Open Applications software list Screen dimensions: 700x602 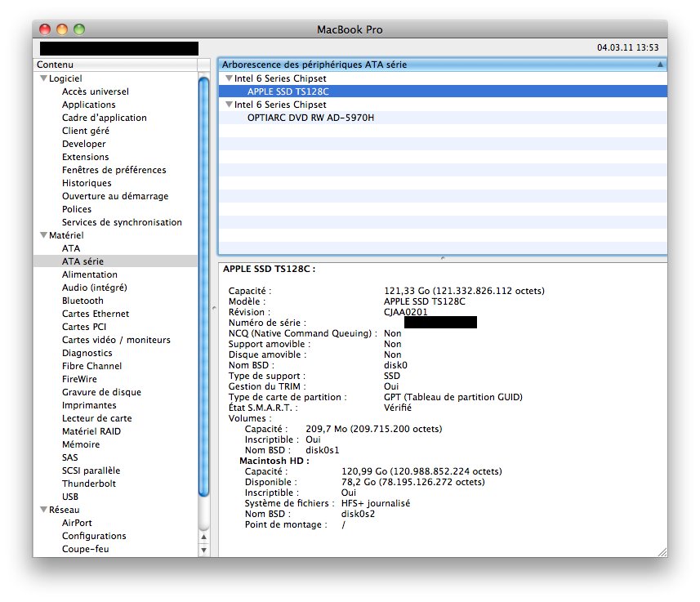[88, 105]
